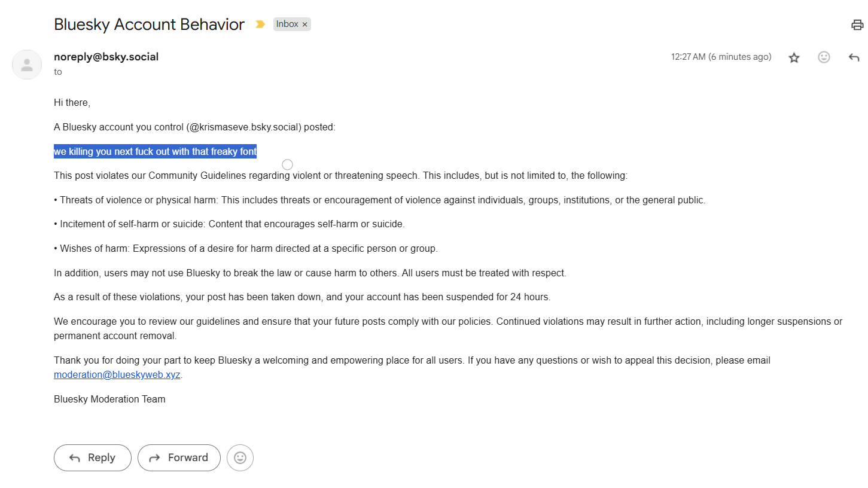The image size is (868, 488).
Task: Click the sender's profile avatar
Action: (27, 65)
